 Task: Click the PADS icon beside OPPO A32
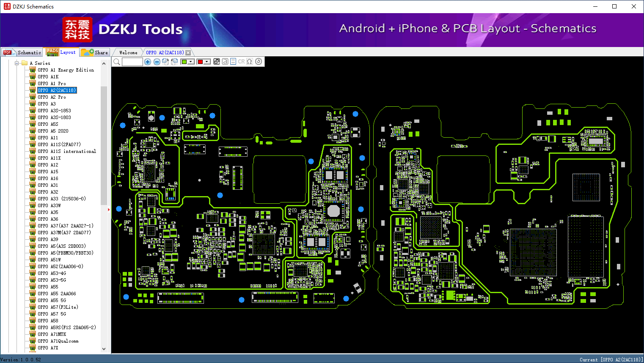tap(33, 192)
